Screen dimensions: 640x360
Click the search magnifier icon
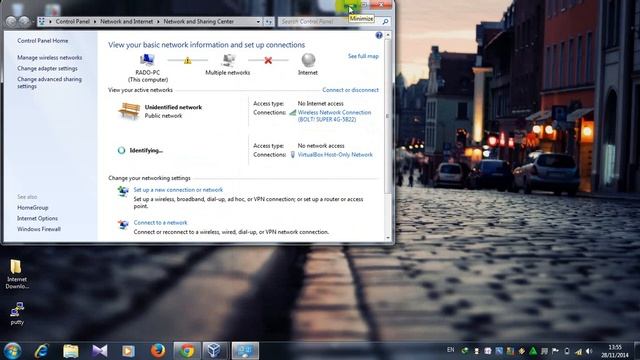coord(385,22)
